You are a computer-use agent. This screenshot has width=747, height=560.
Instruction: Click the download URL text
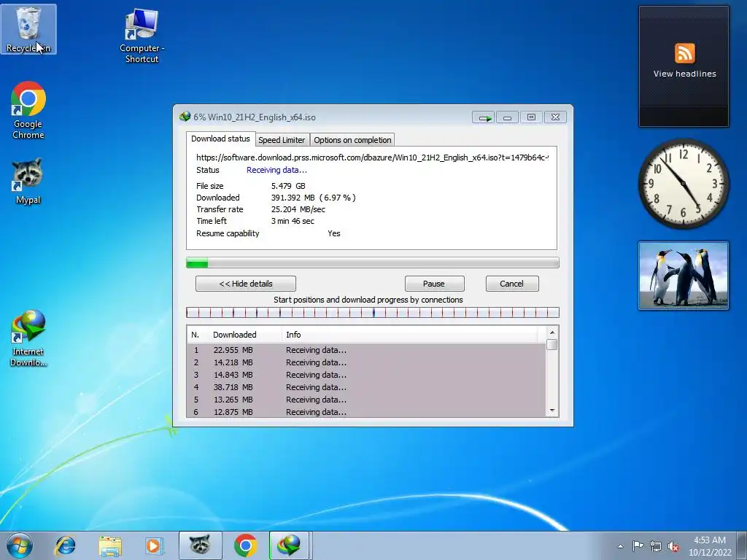pos(372,157)
